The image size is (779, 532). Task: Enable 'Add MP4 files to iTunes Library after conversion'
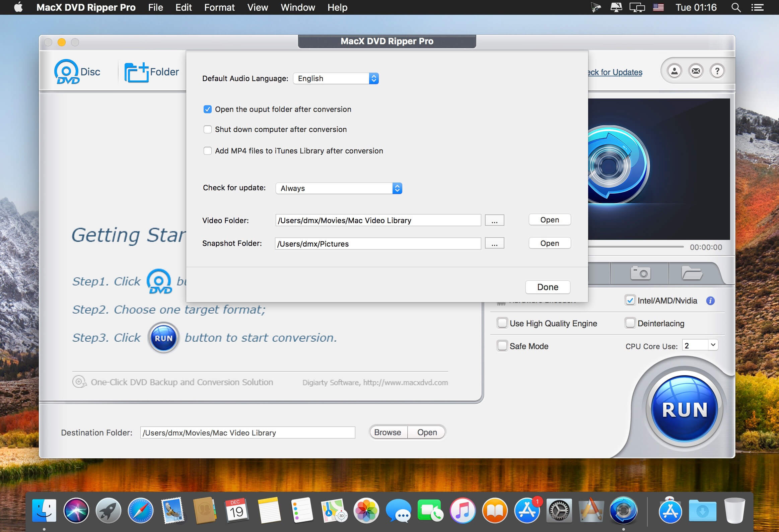(208, 150)
